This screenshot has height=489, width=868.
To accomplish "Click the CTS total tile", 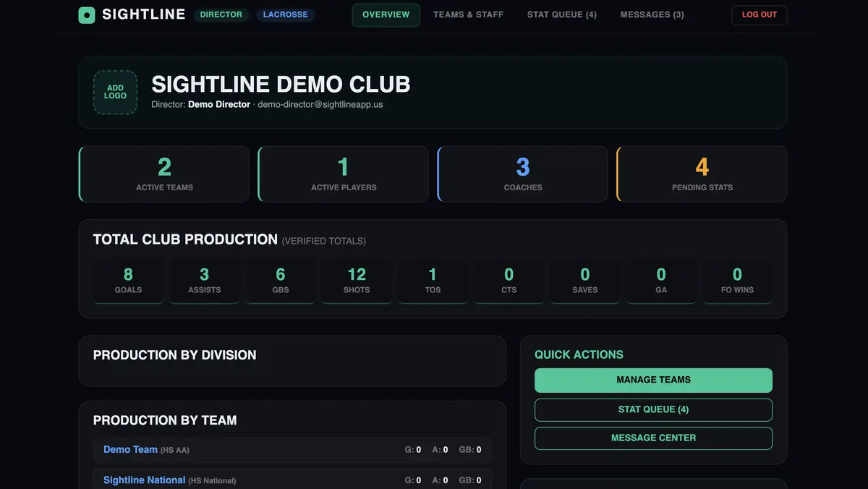I will 509,281.
